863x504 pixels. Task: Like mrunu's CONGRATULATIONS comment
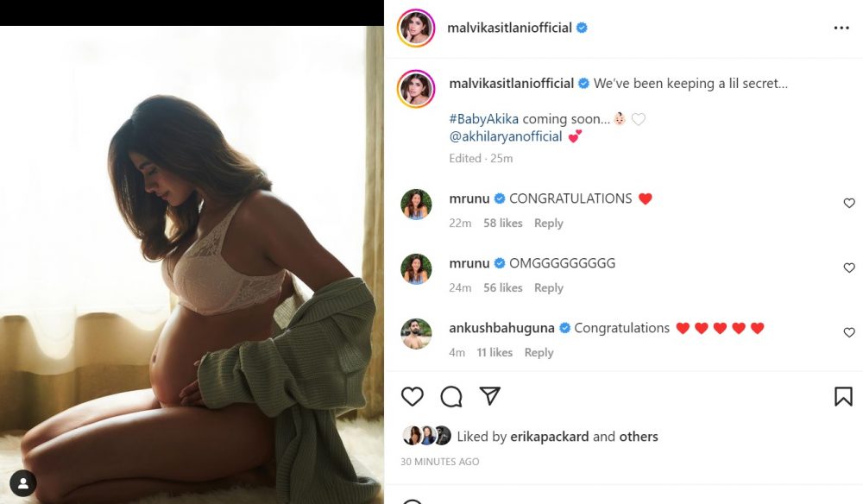(848, 203)
